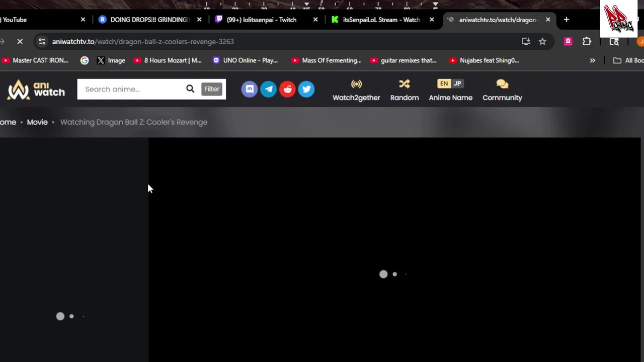This screenshot has width=644, height=362.
Task: Close the itsSenpaiLoL Stream tab
Action: pyautogui.click(x=432, y=20)
